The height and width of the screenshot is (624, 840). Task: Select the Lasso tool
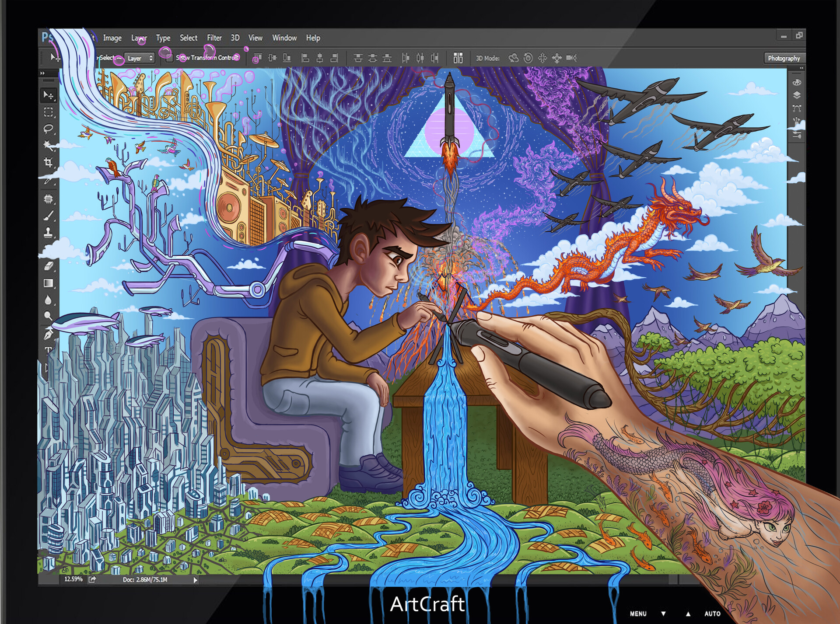coord(48,129)
